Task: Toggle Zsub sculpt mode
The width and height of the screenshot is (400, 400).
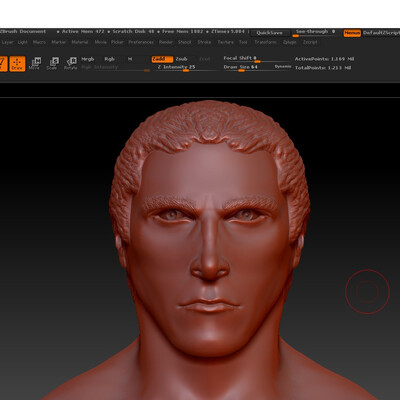Action: 181,59
